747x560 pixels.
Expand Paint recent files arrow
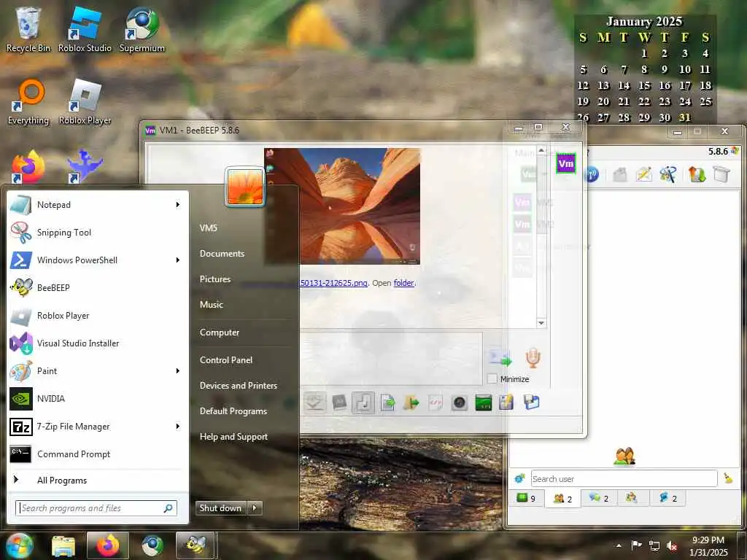[x=178, y=371]
